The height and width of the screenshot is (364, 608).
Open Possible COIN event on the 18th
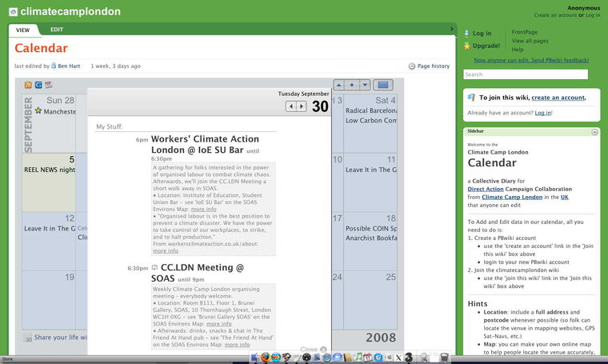371,229
